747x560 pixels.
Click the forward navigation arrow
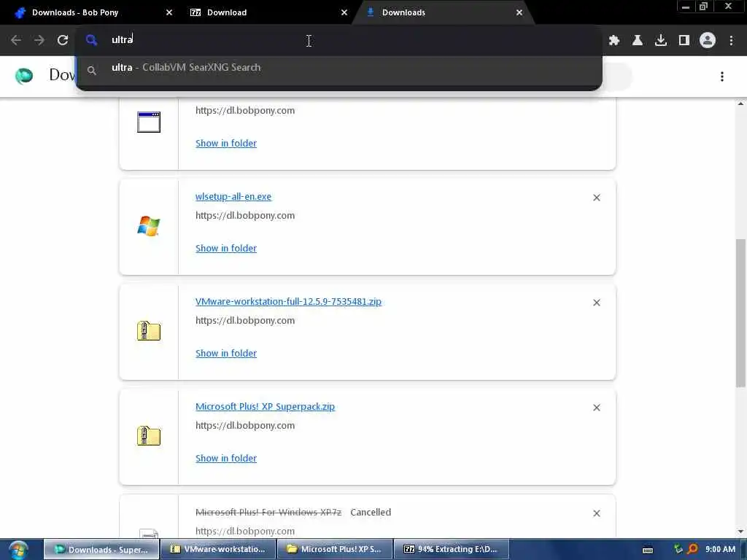click(x=39, y=41)
